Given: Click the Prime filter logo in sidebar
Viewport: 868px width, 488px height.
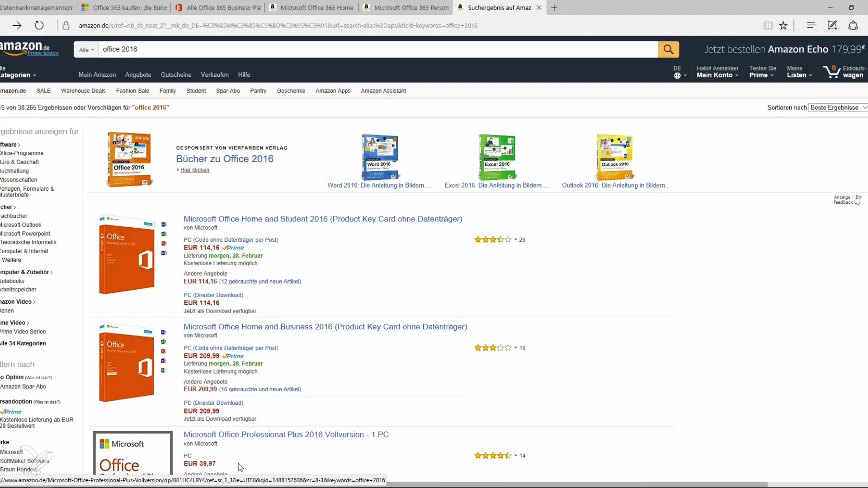Looking at the screenshot, I should (11, 412).
